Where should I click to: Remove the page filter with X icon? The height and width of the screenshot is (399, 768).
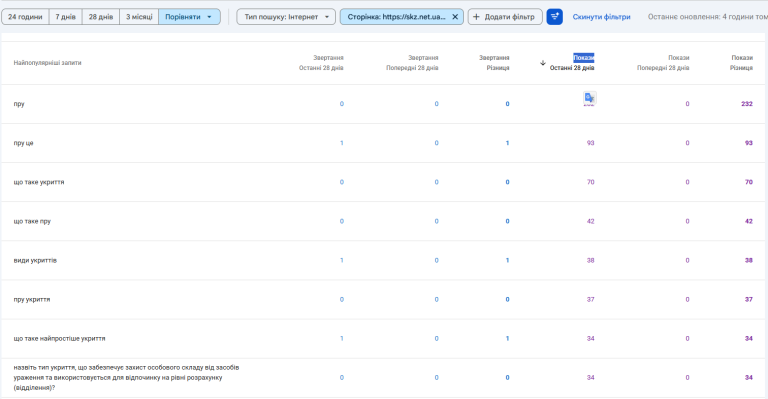(x=455, y=17)
